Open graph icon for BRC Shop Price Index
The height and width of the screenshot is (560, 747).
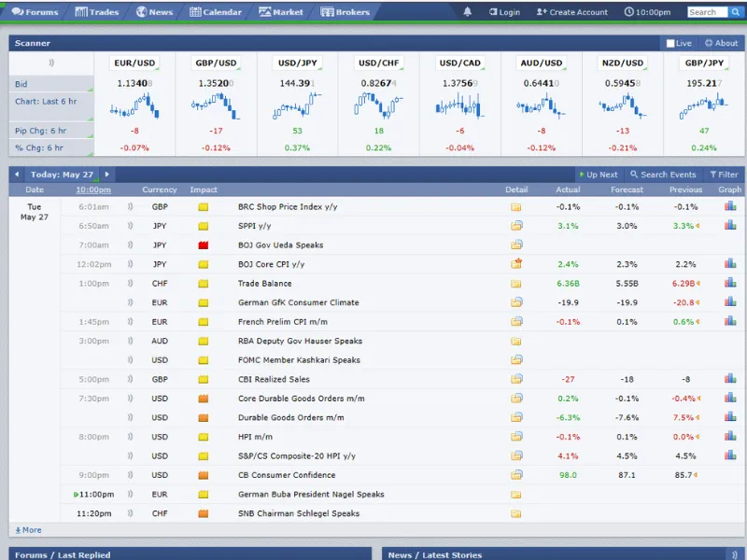730,207
